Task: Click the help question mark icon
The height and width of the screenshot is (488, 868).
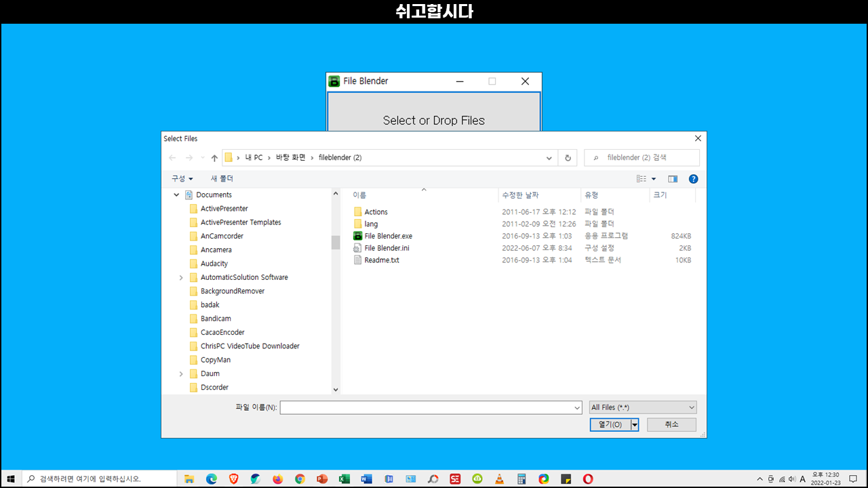Action: click(x=693, y=179)
